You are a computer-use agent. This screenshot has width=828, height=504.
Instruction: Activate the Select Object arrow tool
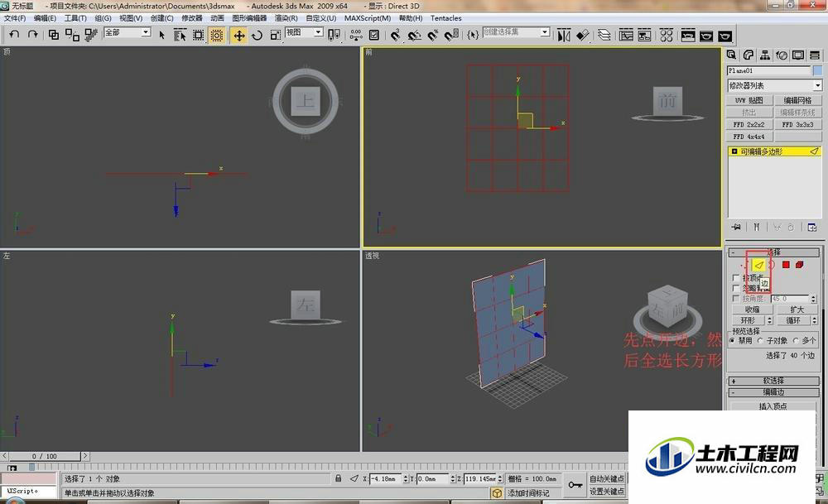pos(162,36)
